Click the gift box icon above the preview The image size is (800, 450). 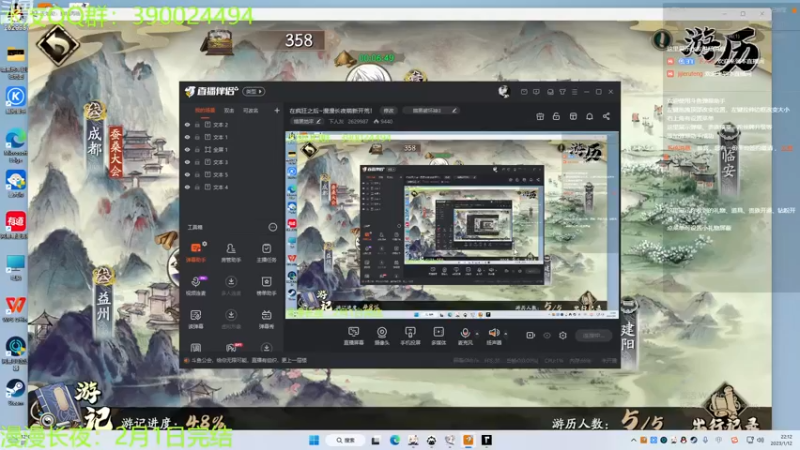[540, 116]
